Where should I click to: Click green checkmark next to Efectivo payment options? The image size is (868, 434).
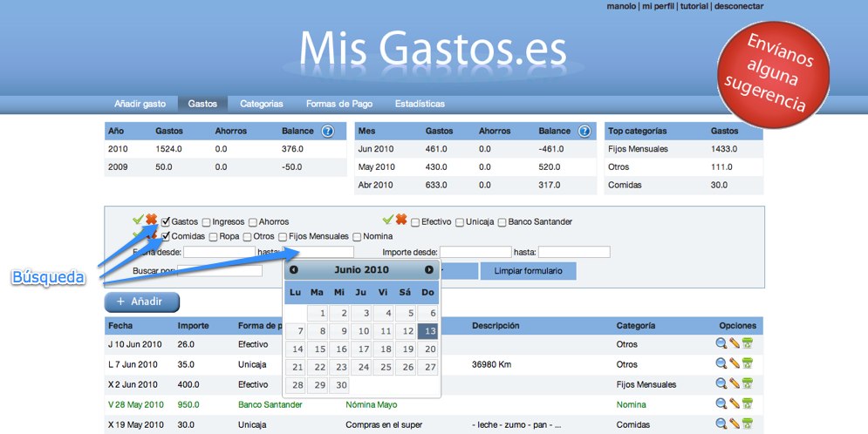pyautogui.click(x=388, y=220)
